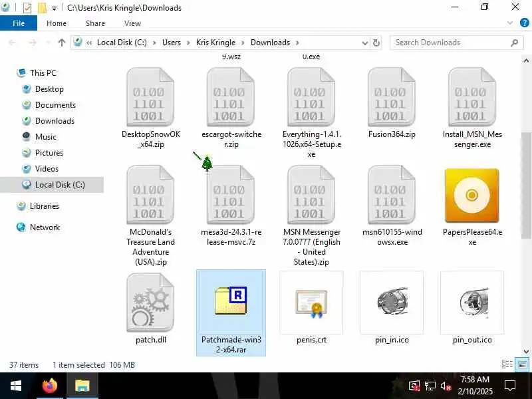Select the PapersPlease64.exe disc icon
The image size is (532, 399).
pyautogui.click(x=472, y=196)
